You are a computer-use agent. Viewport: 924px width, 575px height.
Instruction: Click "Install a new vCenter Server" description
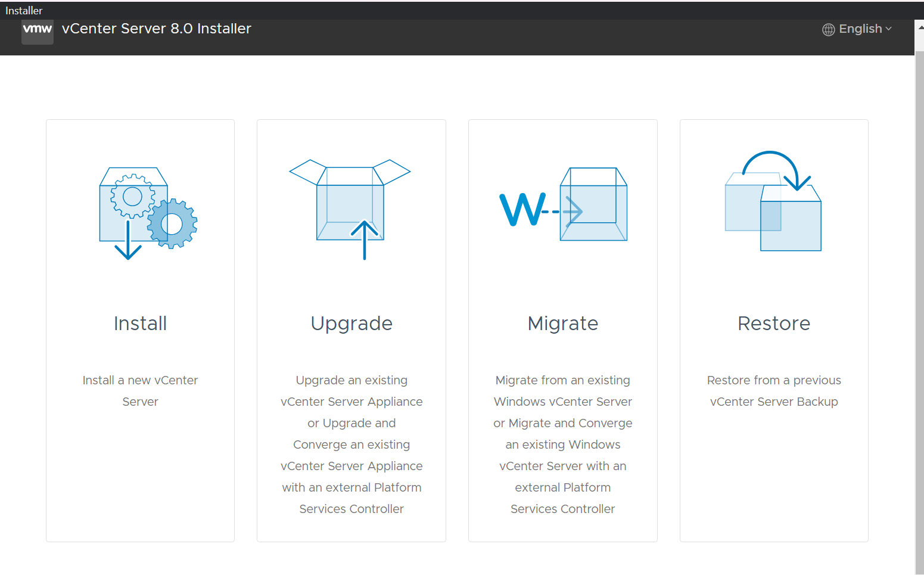(x=141, y=391)
